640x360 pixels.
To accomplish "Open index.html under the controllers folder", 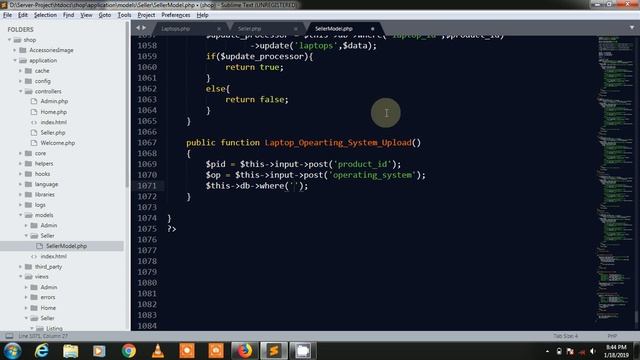I will (53, 122).
